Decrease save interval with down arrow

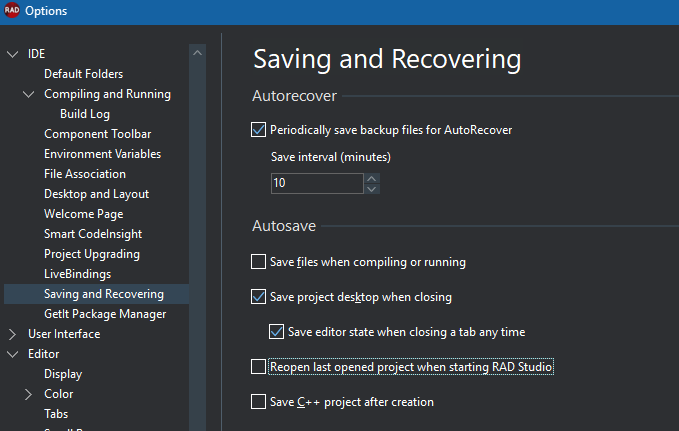pyautogui.click(x=372, y=189)
